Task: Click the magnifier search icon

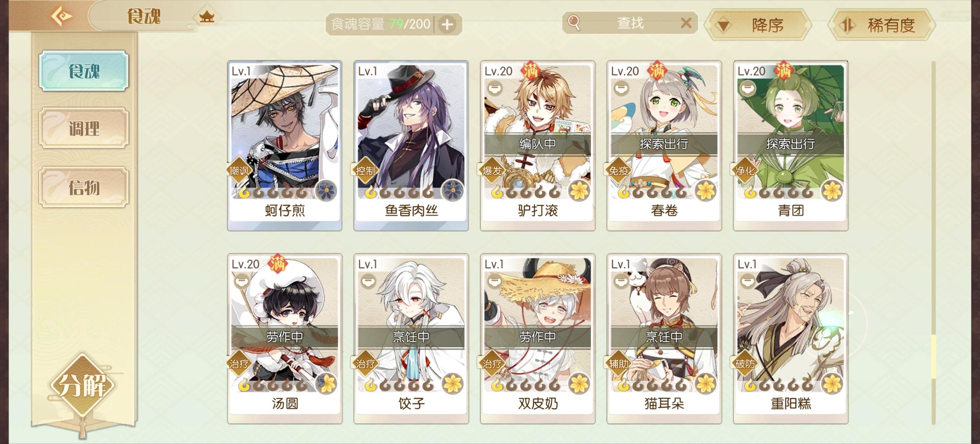Action: click(x=574, y=23)
